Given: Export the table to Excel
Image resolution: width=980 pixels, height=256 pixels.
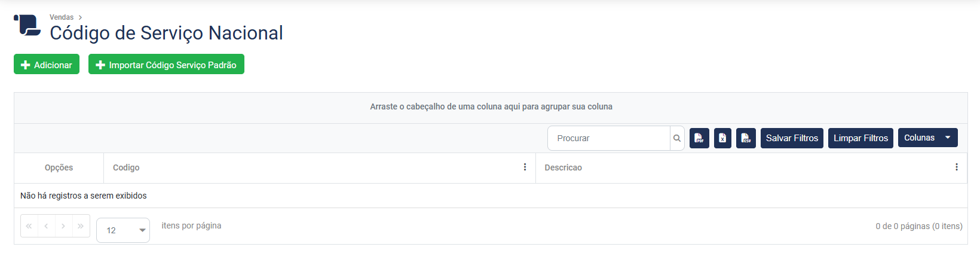Looking at the screenshot, I should coord(722,138).
